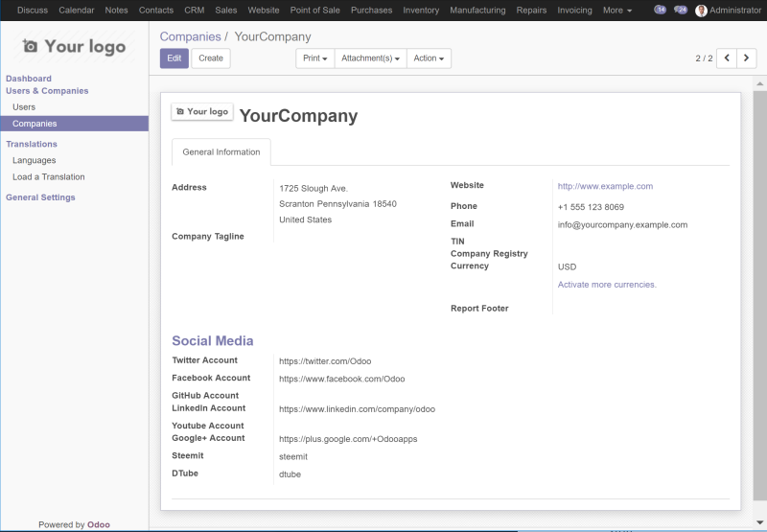Open the Point of Sale menu

point(315,11)
